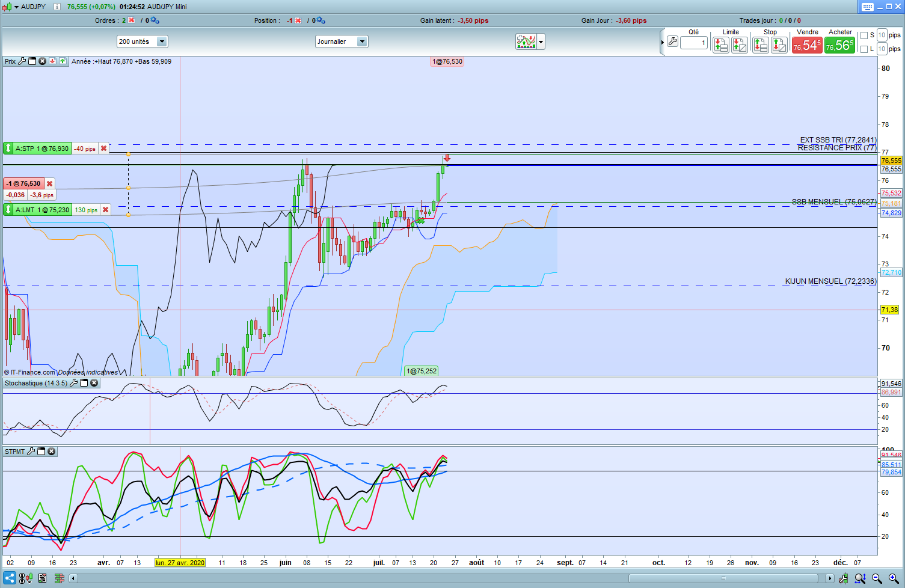Click first Stop order icon
Viewport: 905px width, 588px height.
[x=760, y=45]
